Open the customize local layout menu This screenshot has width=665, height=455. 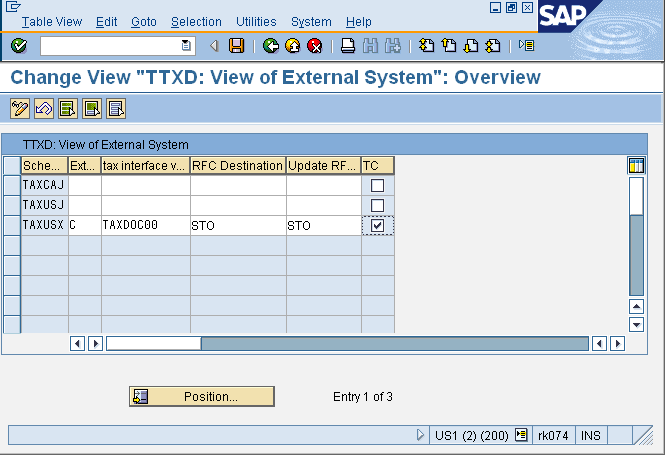(527, 46)
